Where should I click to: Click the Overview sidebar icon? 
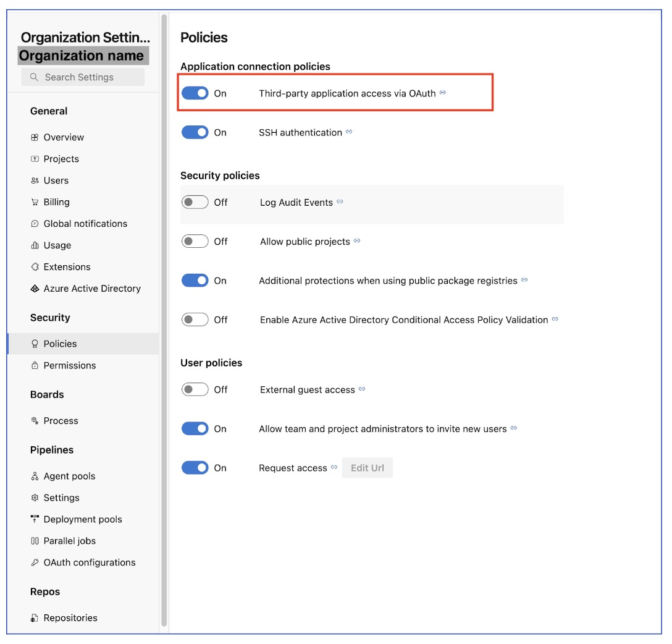[x=35, y=138]
